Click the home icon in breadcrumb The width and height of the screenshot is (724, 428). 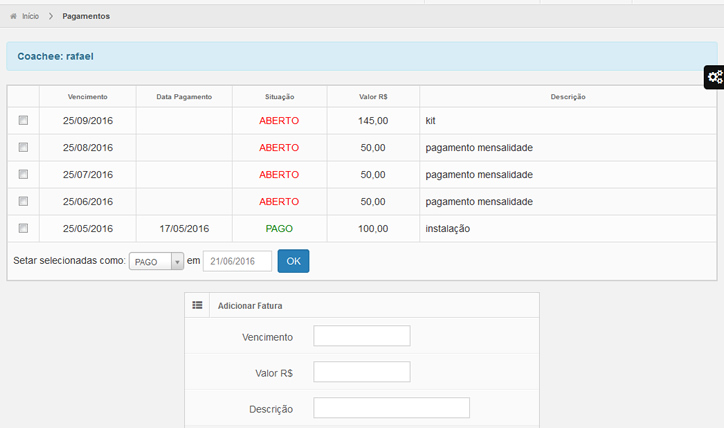[13, 17]
